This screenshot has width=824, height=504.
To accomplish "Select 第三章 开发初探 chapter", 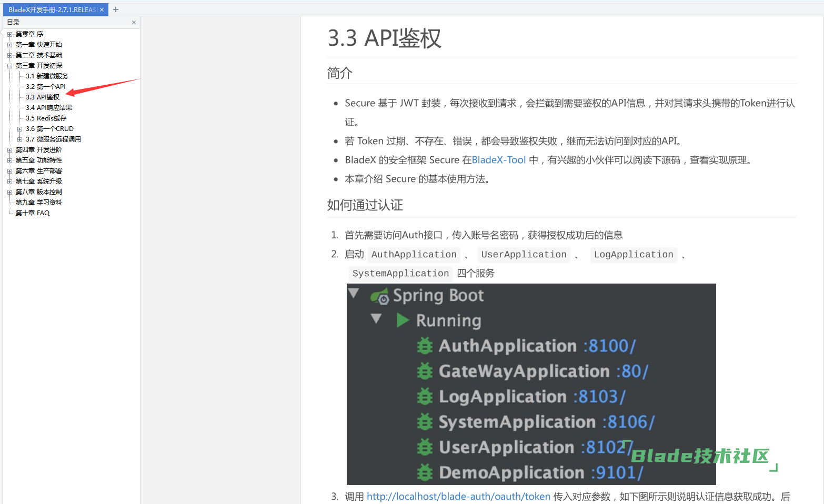I will coord(39,66).
